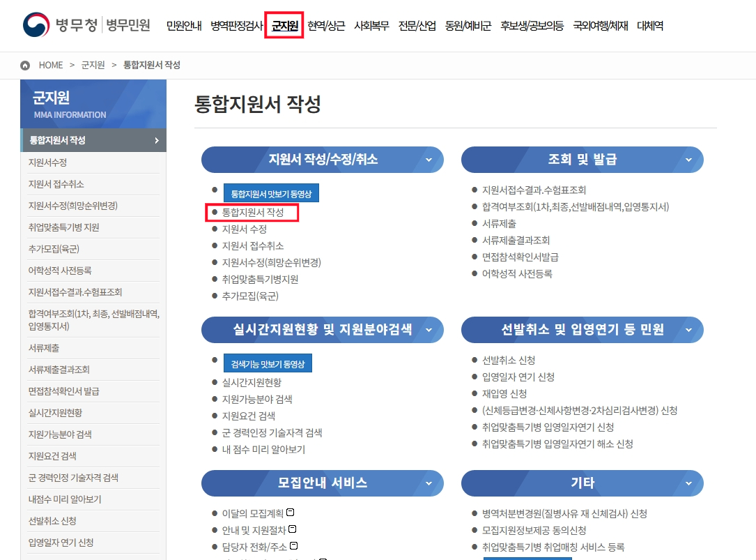Open 어학성적 사전등록 in 조회 및 발급
The image size is (756, 560).
point(517,274)
